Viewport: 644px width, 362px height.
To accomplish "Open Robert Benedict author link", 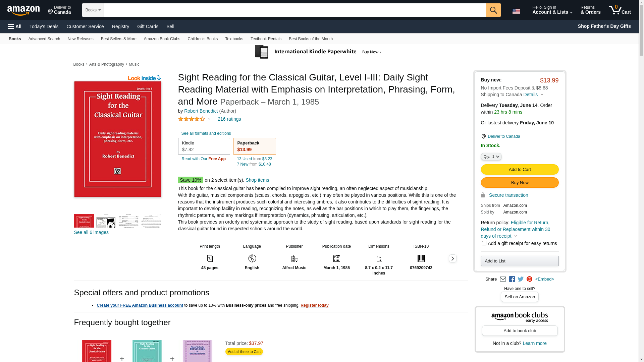I will 201,111.
